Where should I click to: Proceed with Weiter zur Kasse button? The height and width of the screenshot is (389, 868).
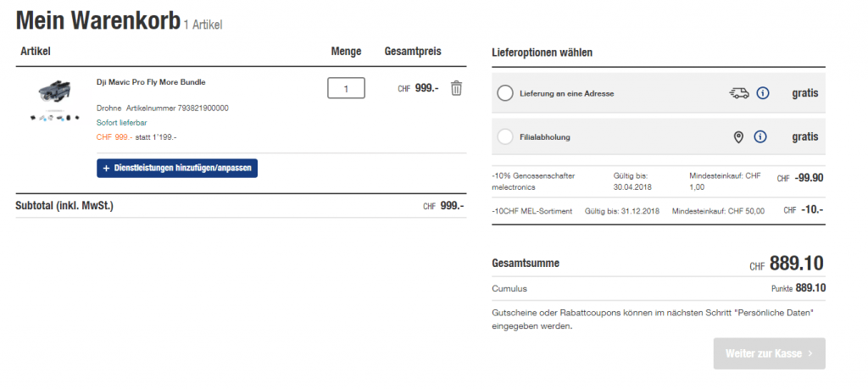[769, 353]
